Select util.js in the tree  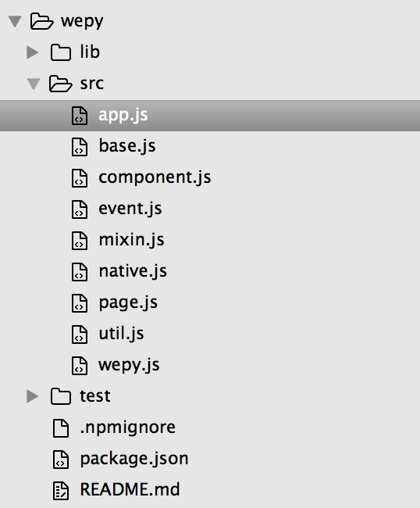(121, 334)
